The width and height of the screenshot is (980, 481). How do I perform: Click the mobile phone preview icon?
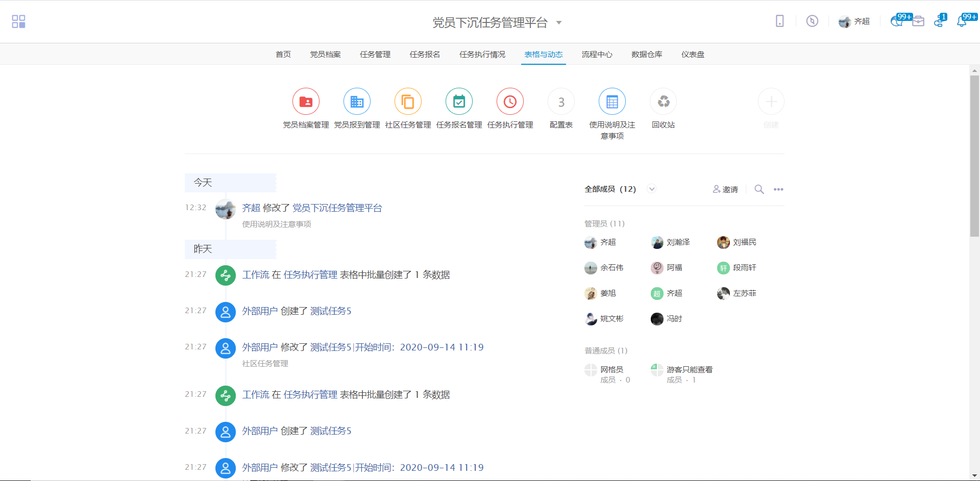tap(779, 21)
